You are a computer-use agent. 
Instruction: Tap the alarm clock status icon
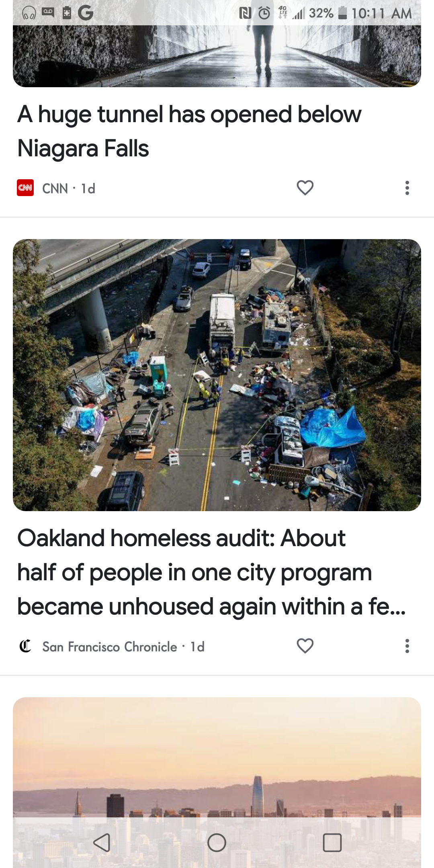[264, 13]
